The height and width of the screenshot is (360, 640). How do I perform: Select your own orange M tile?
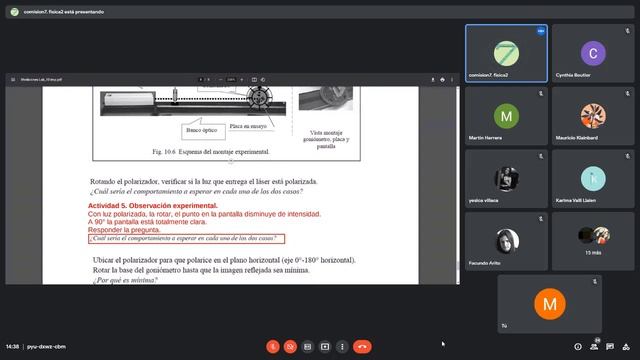point(549,304)
